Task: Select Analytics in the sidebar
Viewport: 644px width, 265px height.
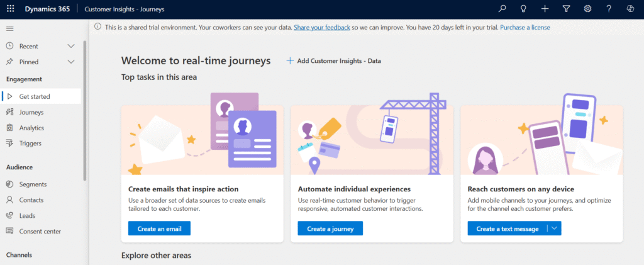Action: point(31,128)
